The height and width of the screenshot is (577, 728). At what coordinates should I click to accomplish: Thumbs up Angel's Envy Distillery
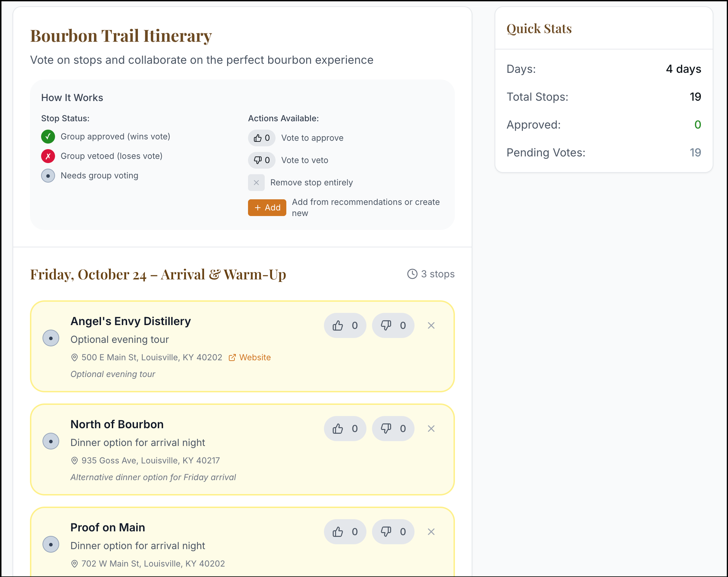pos(344,325)
